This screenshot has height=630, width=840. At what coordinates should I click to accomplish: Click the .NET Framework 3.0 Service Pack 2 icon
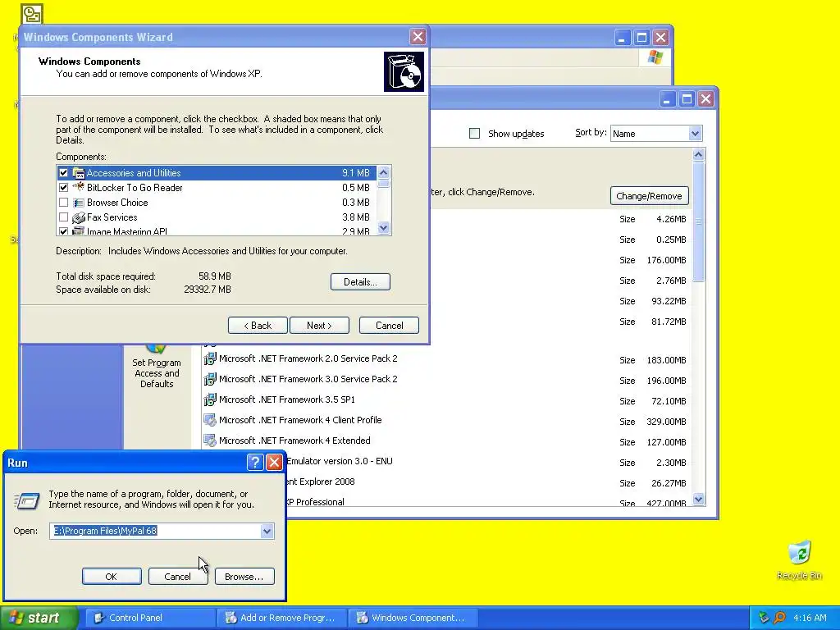click(x=210, y=379)
